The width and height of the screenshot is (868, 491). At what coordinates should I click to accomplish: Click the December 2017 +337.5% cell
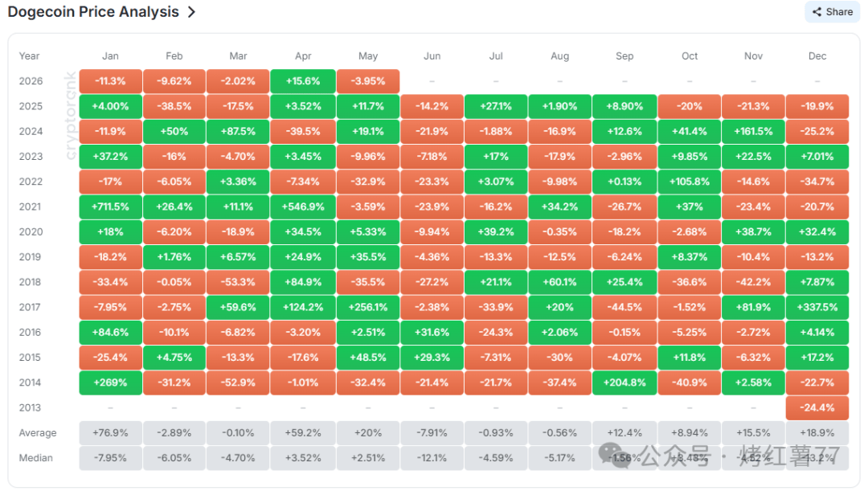[817, 307]
